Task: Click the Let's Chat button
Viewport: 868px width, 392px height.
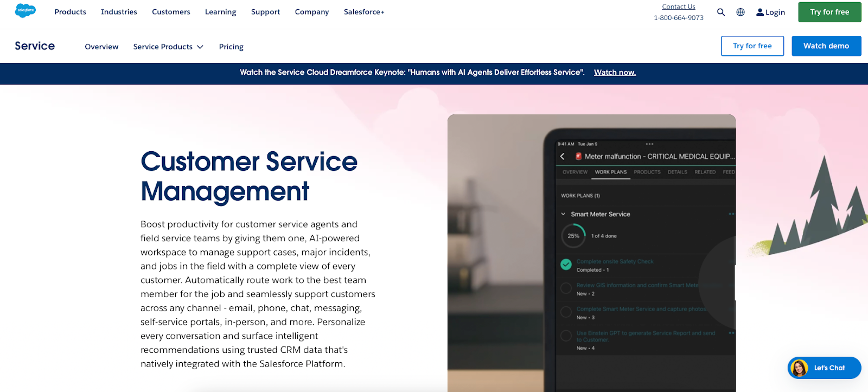Action: [x=825, y=368]
